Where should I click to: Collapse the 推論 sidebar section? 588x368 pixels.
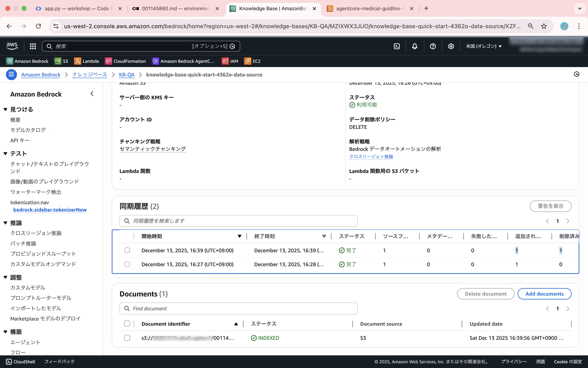pos(5,223)
